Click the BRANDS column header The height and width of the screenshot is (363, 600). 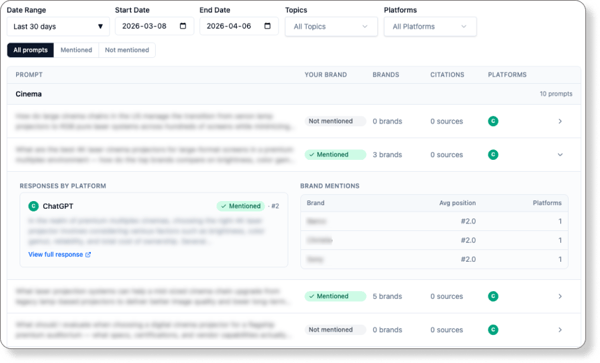386,75
